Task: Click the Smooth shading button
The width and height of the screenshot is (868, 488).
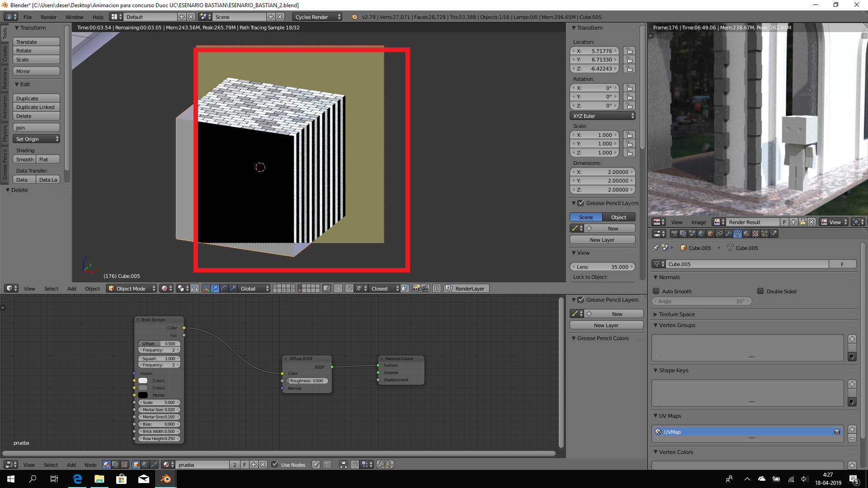Action: coord(25,160)
